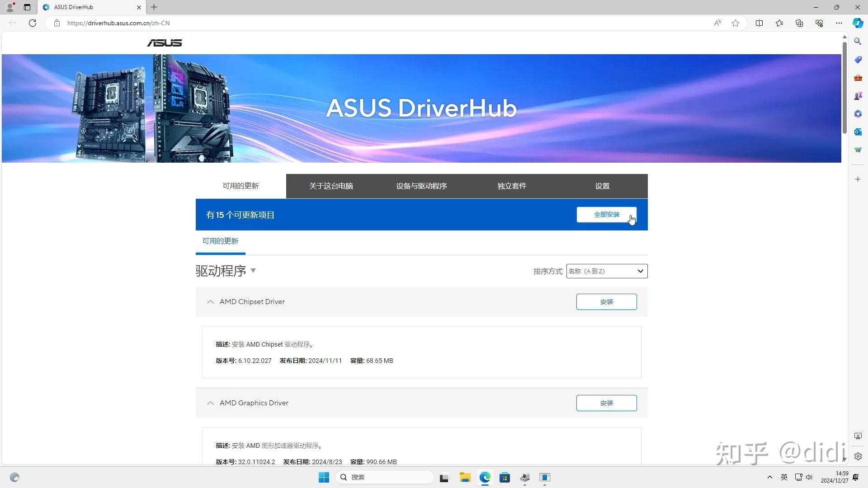Image resolution: width=868 pixels, height=488 pixels.
Task: Collapse the AMD Chipset Driver details
Action: coord(211,302)
